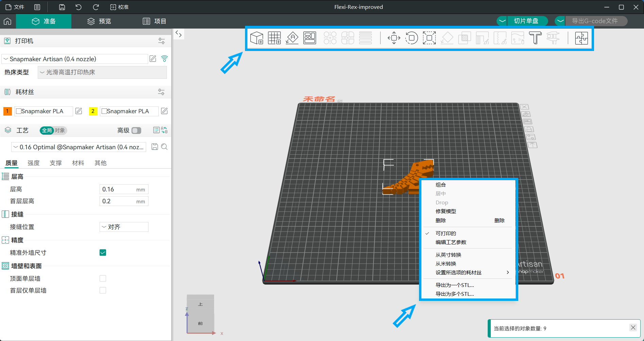Click the Variable layer height icon
The height and width of the screenshot is (341, 644).
365,38
